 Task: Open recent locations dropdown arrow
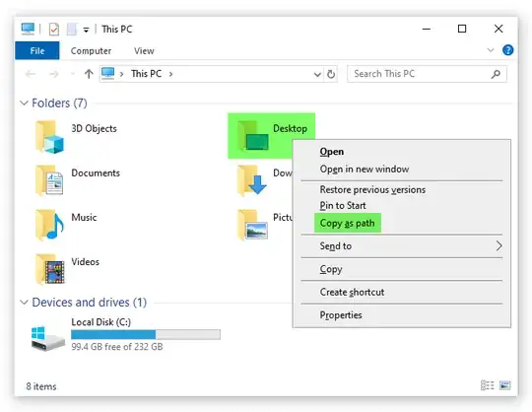(x=72, y=74)
